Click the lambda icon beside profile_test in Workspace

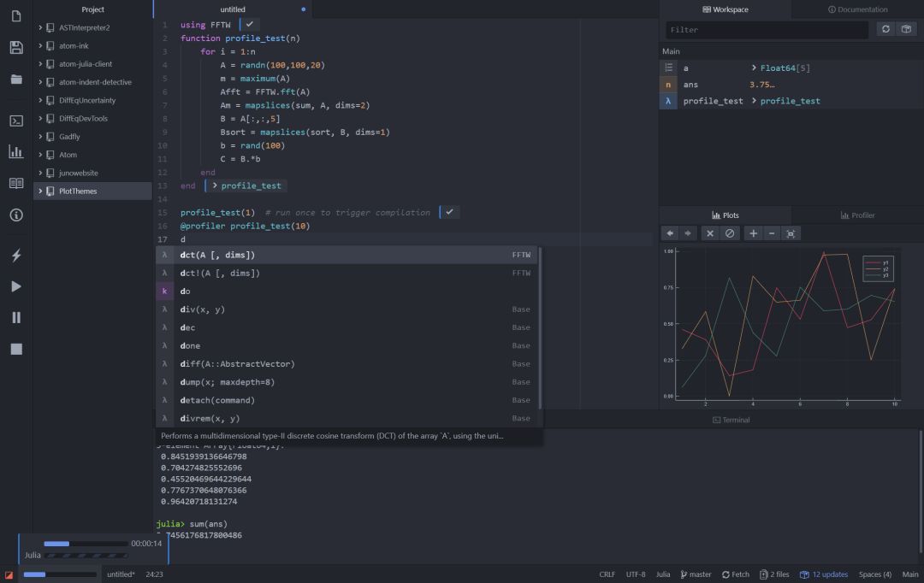[x=668, y=101]
